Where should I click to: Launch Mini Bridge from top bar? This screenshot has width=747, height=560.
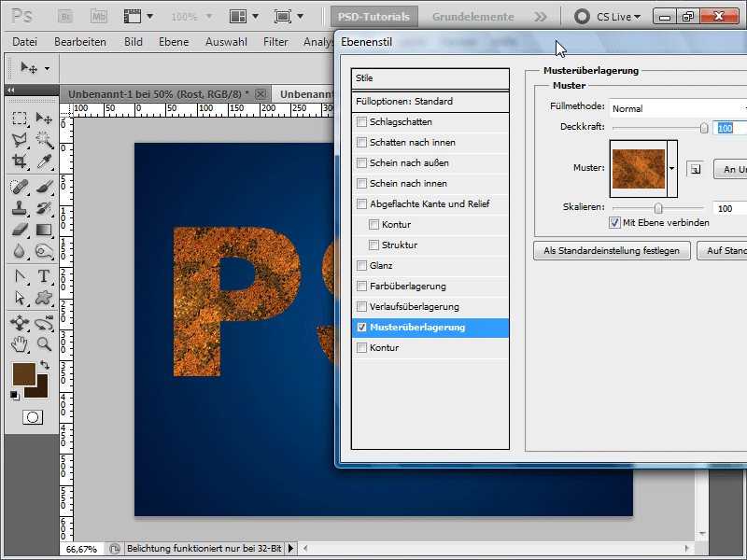click(99, 17)
